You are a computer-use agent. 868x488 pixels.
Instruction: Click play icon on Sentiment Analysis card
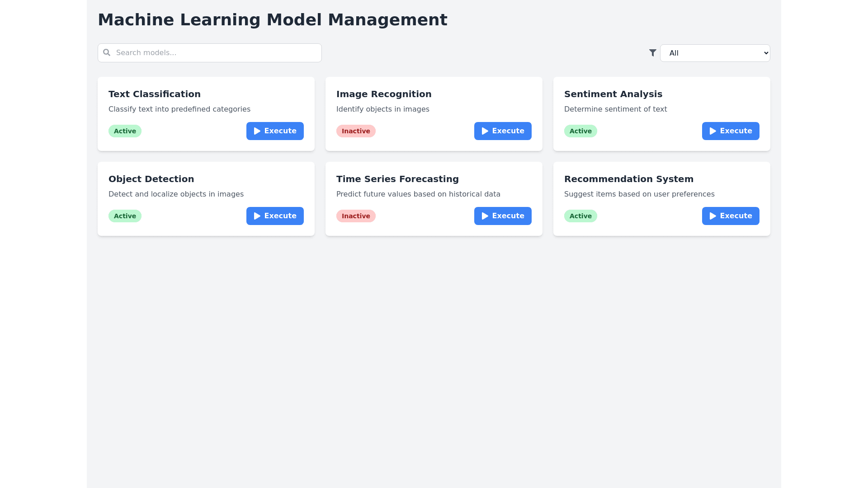click(713, 131)
